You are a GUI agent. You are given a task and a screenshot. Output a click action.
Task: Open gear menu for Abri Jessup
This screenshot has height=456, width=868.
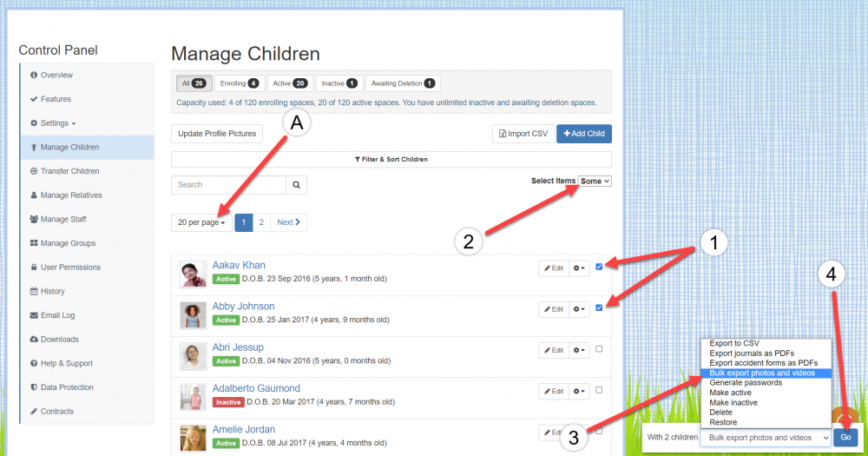coord(579,350)
